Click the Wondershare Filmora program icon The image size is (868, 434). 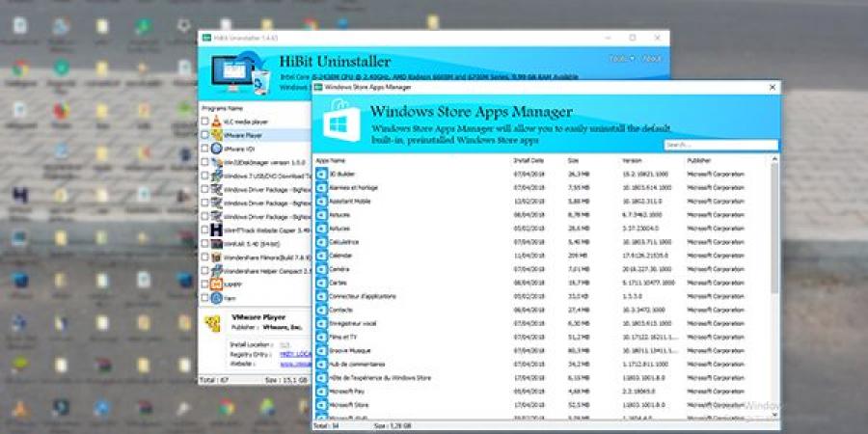coord(216,258)
